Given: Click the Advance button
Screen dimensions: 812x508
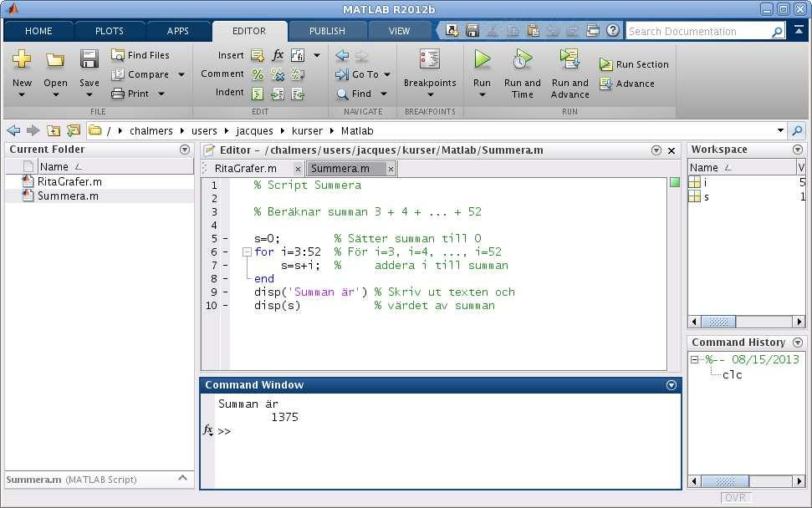Looking at the screenshot, I should click(x=626, y=84).
